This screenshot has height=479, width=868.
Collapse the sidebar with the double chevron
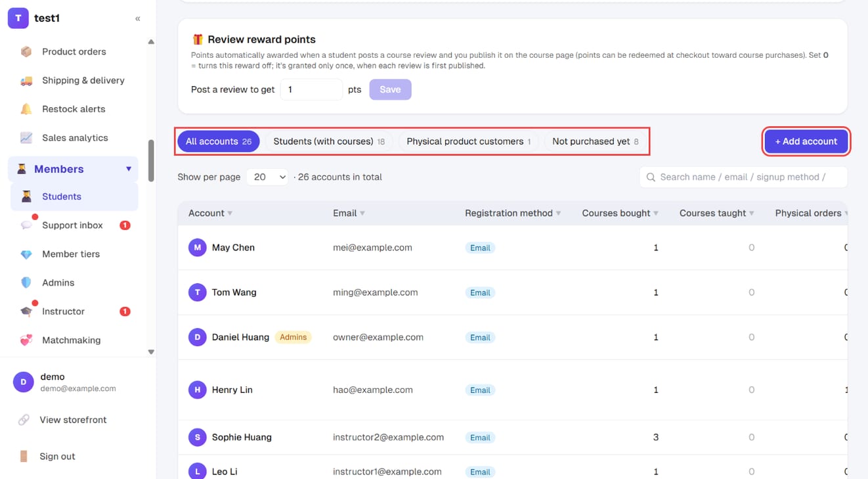[138, 18]
